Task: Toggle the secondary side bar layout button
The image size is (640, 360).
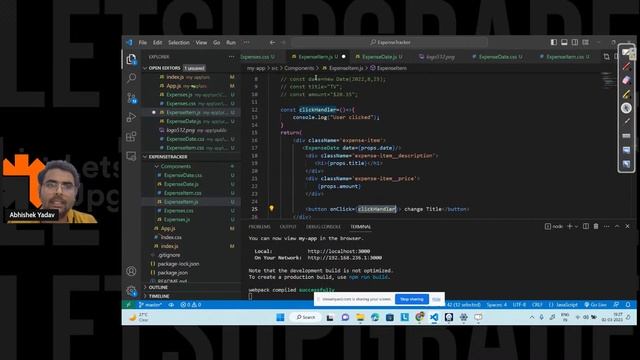Action: coord(575,42)
